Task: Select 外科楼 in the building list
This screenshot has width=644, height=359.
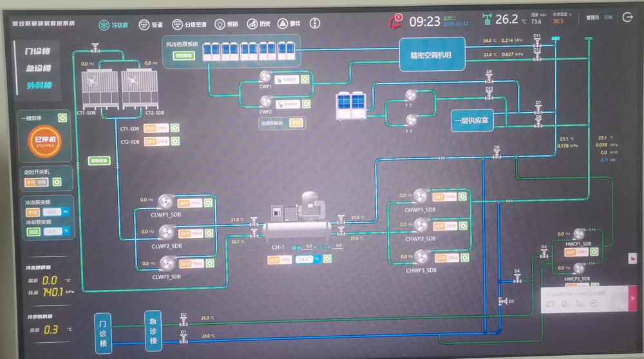Action: 39,85
